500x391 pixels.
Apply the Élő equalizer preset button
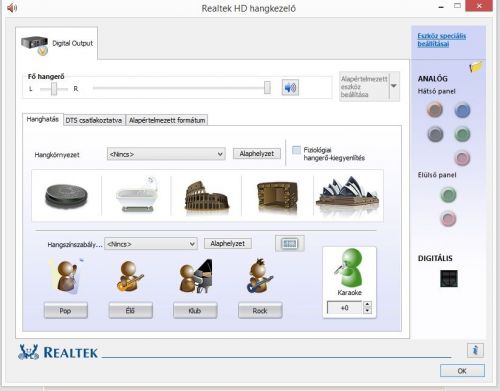point(130,311)
